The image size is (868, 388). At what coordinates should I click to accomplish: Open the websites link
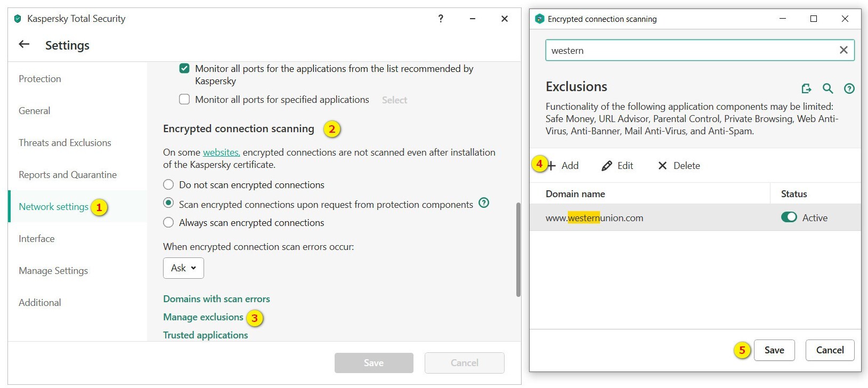tap(221, 152)
